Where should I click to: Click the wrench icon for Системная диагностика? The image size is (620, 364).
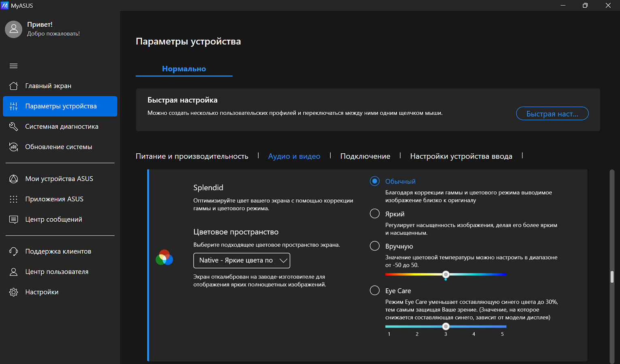(x=13, y=127)
